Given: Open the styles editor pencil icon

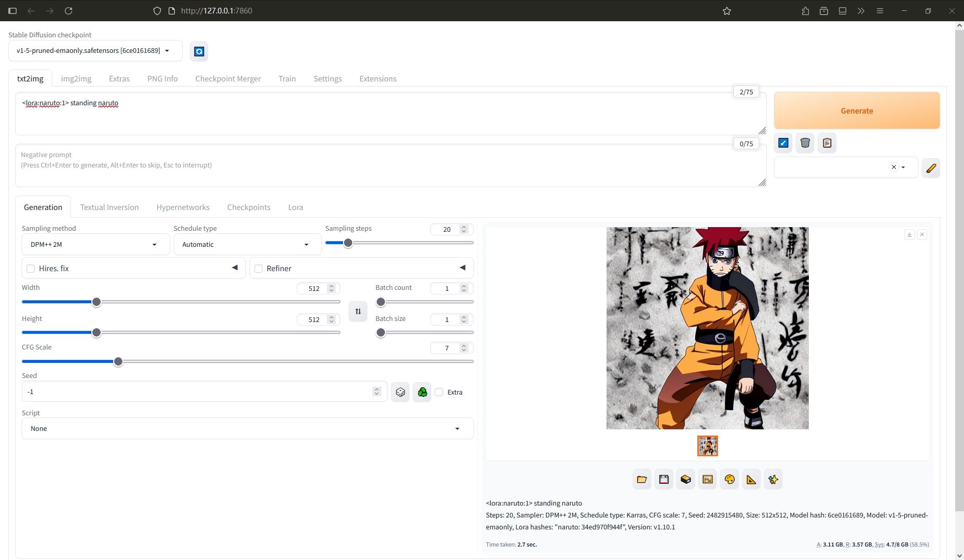Looking at the screenshot, I should (931, 168).
